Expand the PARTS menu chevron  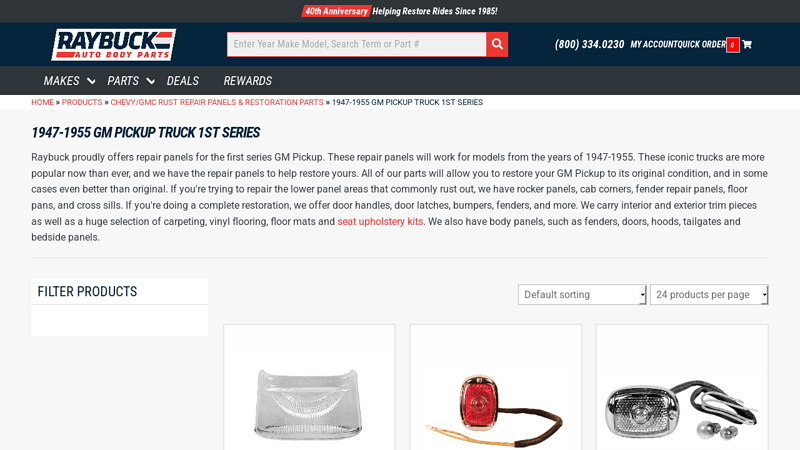[151, 81]
